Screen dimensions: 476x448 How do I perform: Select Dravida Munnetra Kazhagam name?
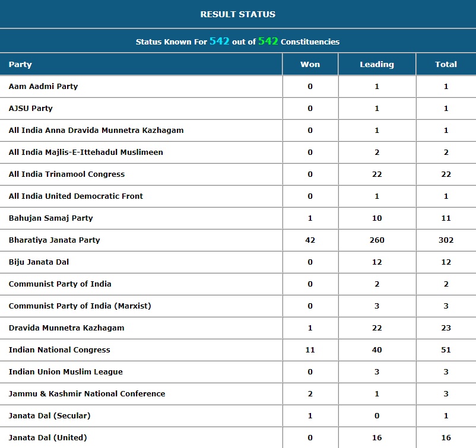pyautogui.click(x=66, y=328)
